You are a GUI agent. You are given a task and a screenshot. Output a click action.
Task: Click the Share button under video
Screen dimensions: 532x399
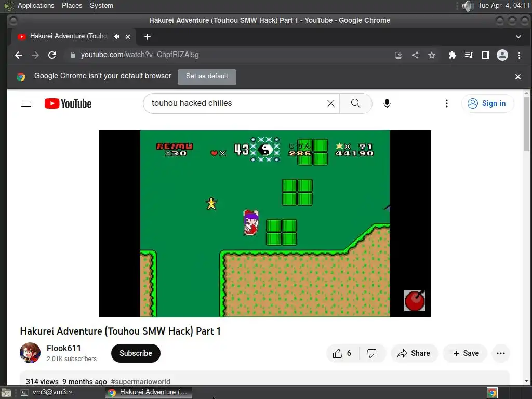coord(414,353)
